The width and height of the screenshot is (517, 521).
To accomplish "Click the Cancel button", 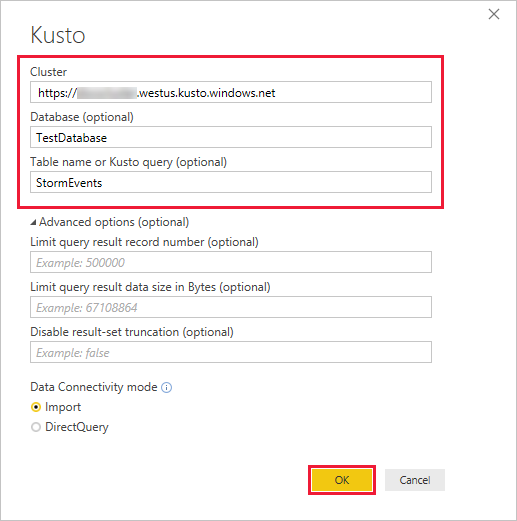I will 415,480.
